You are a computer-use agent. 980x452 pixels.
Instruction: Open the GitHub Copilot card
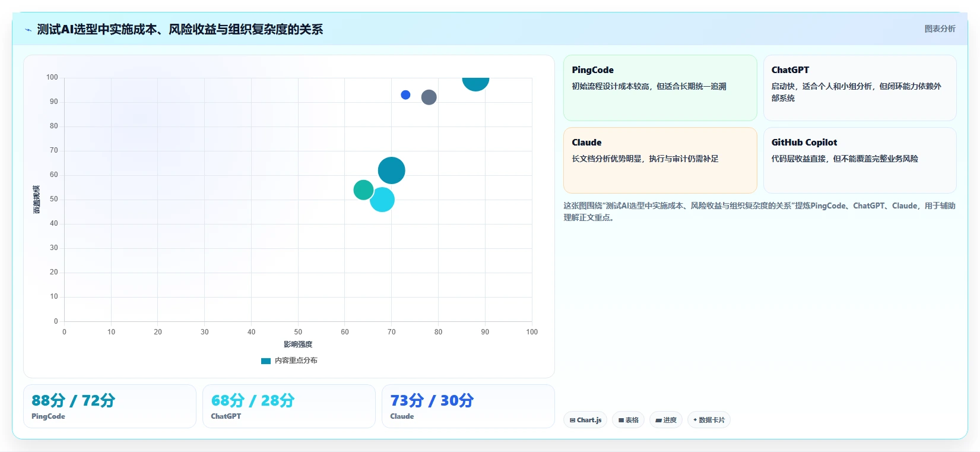860,160
